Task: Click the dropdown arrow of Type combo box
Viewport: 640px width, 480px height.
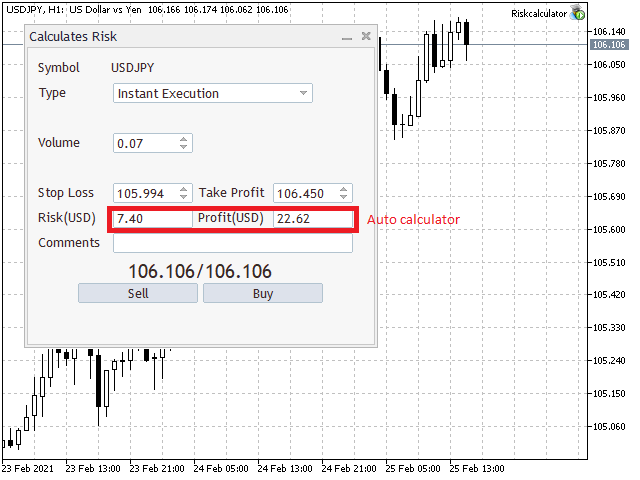Action: tap(303, 93)
